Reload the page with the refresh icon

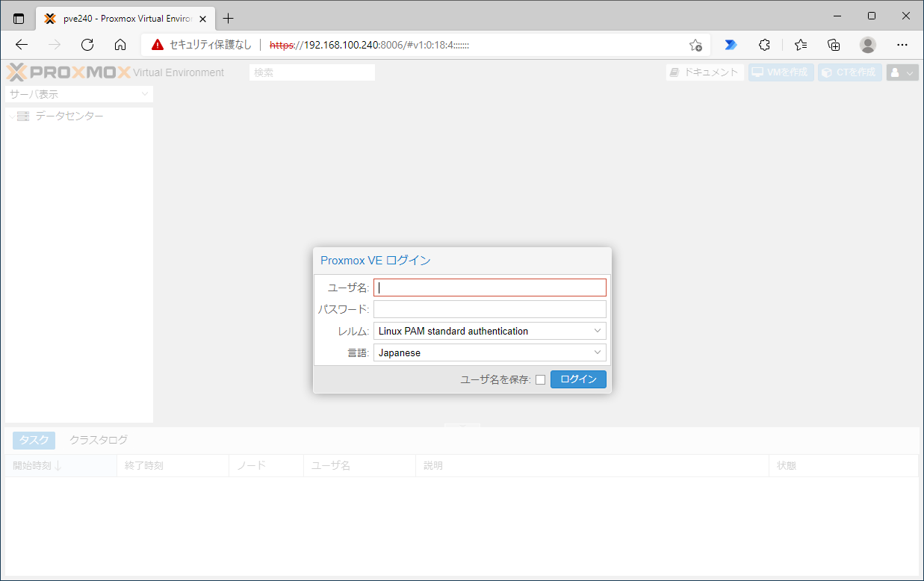coord(87,45)
